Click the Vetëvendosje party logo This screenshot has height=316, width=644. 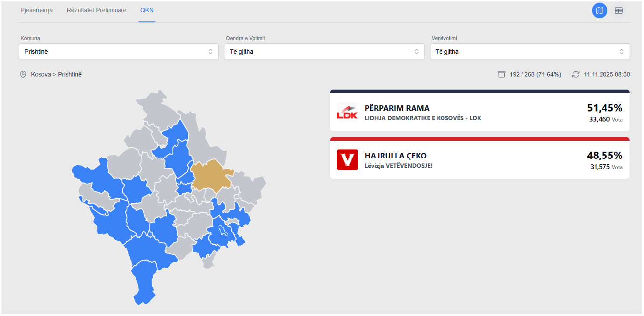pyautogui.click(x=347, y=160)
